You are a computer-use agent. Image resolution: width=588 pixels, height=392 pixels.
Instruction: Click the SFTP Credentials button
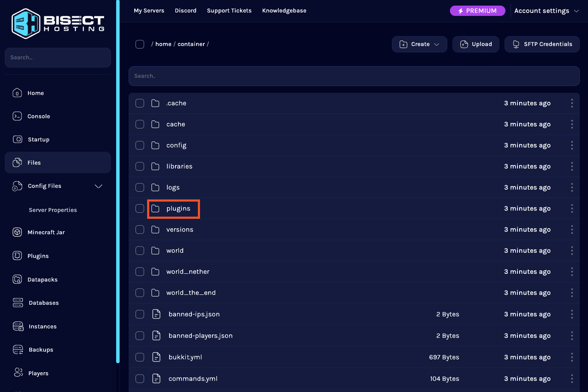(x=542, y=44)
